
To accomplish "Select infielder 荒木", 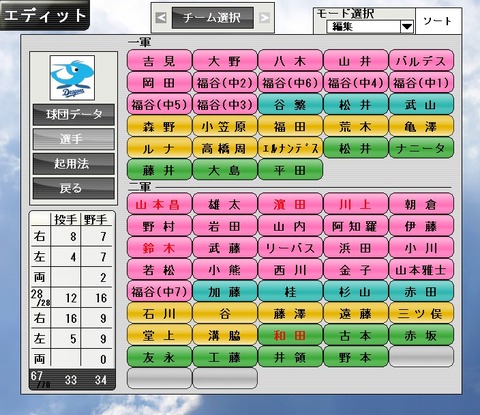I will pyautogui.click(x=356, y=126).
